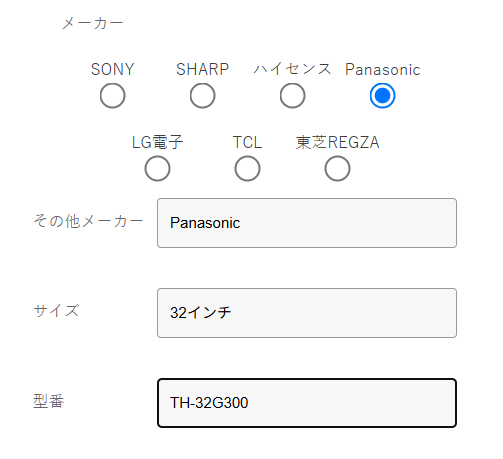The image size is (503, 459).
Task: Click the 東芝REGZA label text
Action: (337, 142)
